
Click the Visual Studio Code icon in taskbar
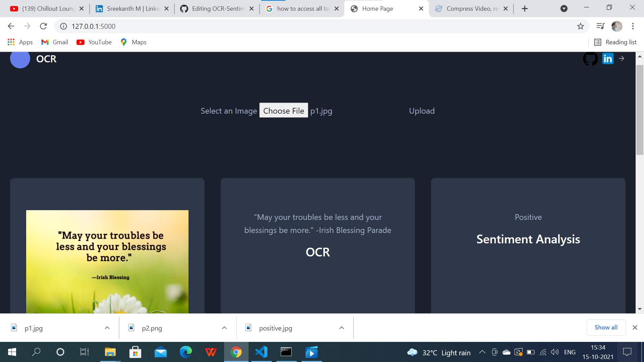(261, 352)
